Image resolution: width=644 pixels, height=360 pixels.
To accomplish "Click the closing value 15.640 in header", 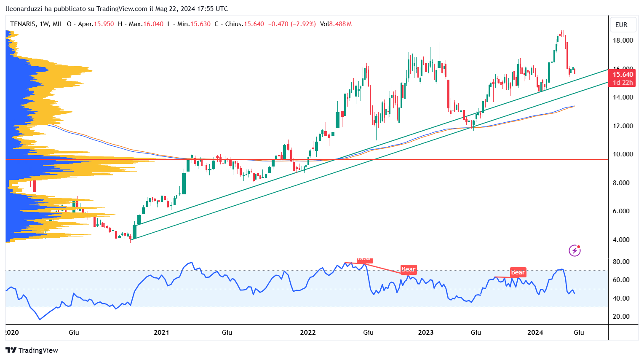I will tap(254, 24).
